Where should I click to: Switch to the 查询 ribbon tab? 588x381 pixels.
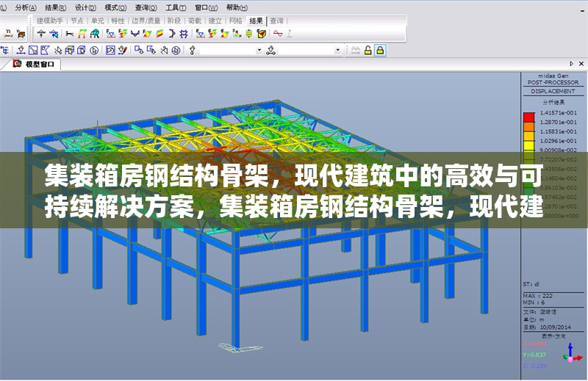coord(276,21)
